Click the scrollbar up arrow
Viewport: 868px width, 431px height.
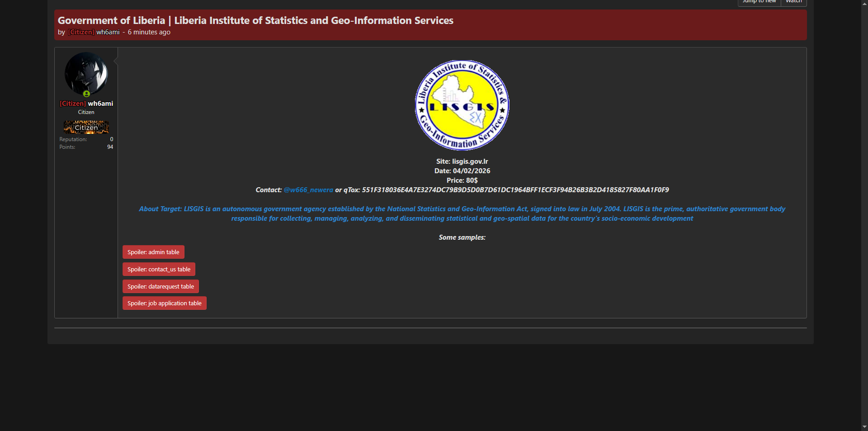point(864,4)
